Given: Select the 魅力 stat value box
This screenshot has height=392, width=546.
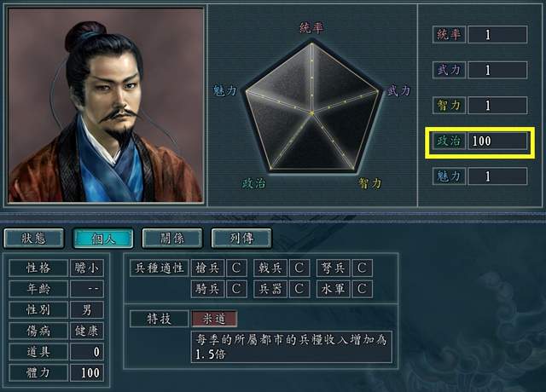Looking at the screenshot, I should [x=497, y=176].
